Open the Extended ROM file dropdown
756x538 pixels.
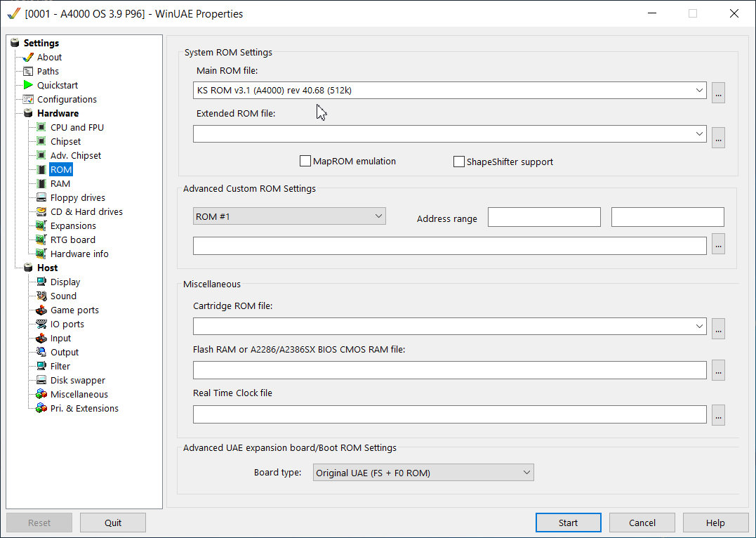(698, 133)
